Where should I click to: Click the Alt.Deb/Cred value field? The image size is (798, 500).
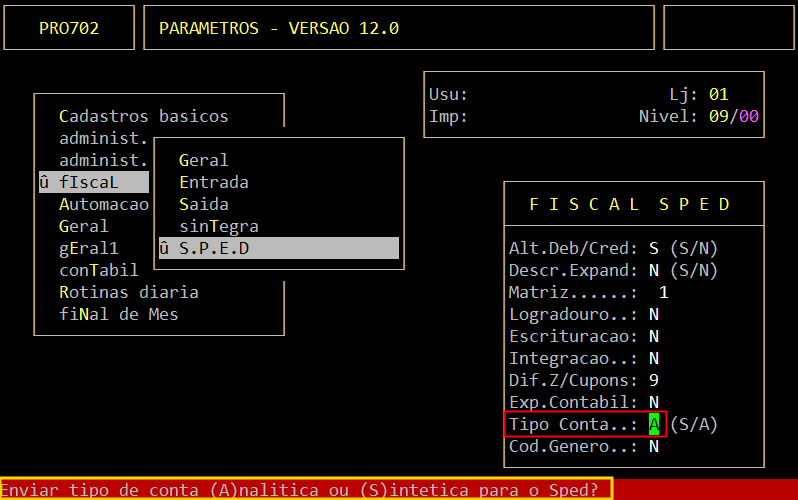click(x=653, y=248)
